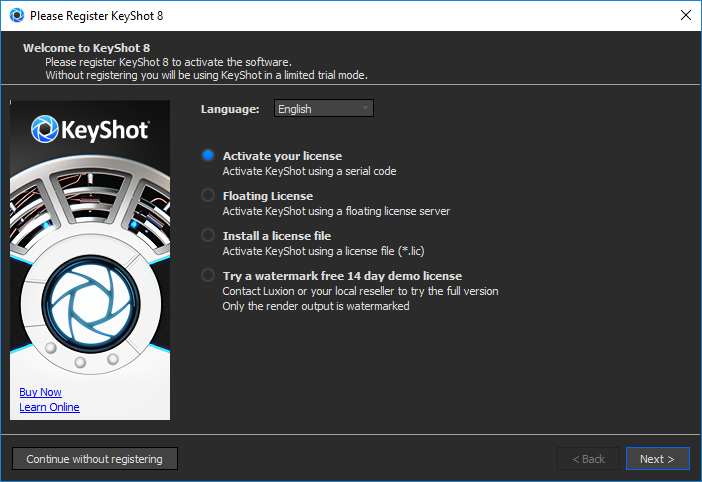Open the Learn Online link
The height and width of the screenshot is (482, 702).
coord(49,407)
